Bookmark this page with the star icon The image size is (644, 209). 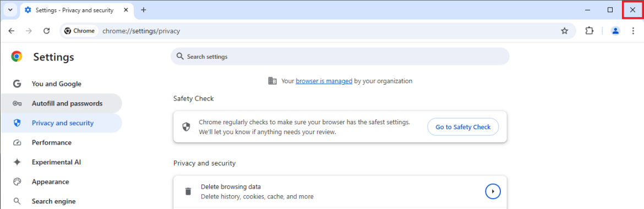(565, 31)
